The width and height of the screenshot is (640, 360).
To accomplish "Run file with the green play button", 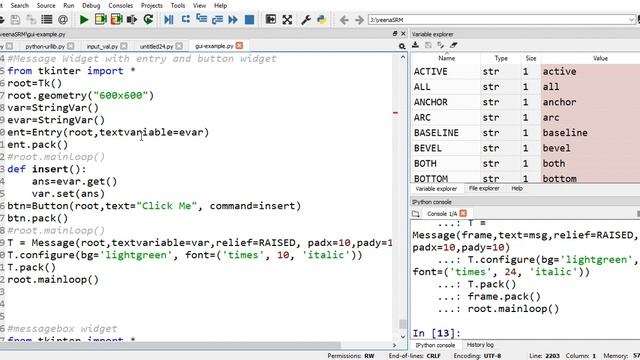I will [x=84, y=19].
